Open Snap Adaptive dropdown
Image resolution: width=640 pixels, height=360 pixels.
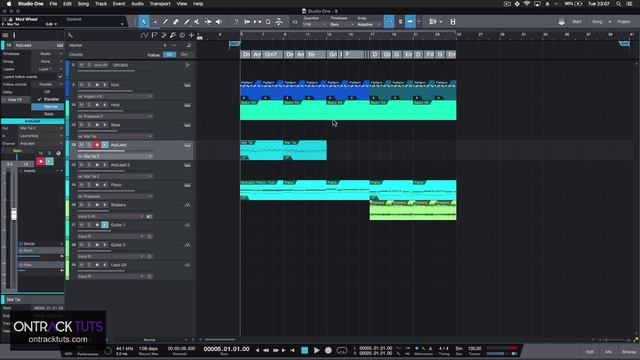pos(369,24)
